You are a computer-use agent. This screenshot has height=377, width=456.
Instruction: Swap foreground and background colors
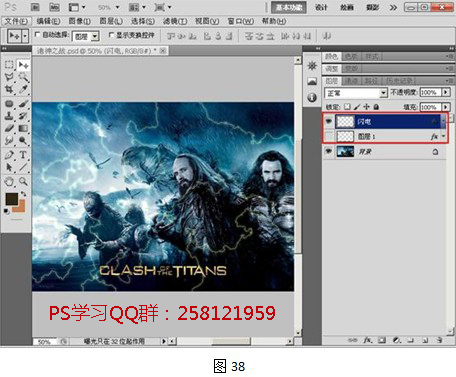tap(24, 194)
